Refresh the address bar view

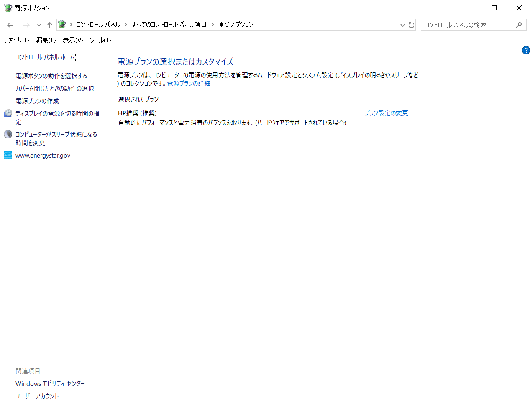click(412, 25)
